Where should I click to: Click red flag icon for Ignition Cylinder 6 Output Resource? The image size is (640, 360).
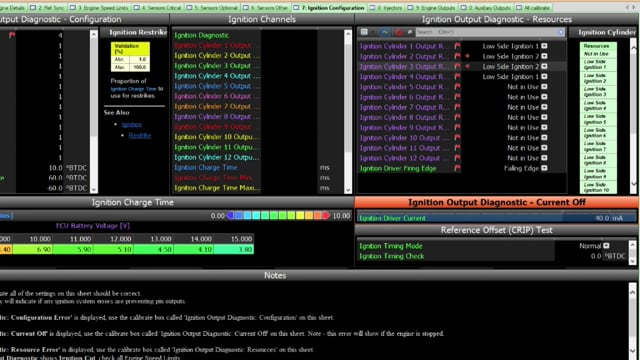[x=457, y=97]
